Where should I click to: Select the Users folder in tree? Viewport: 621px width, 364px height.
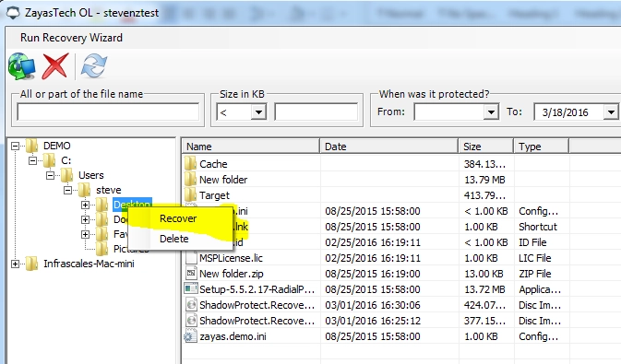[x=90, y=175]
